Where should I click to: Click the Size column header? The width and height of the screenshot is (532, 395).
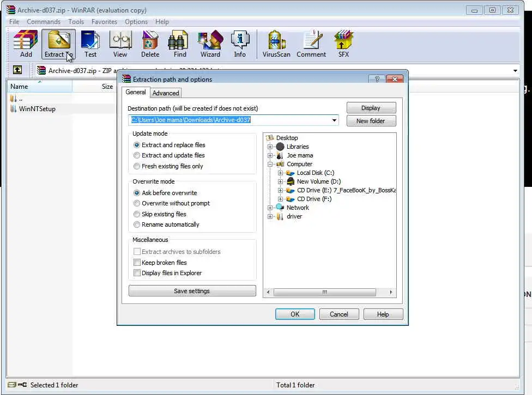click(94, 87)
